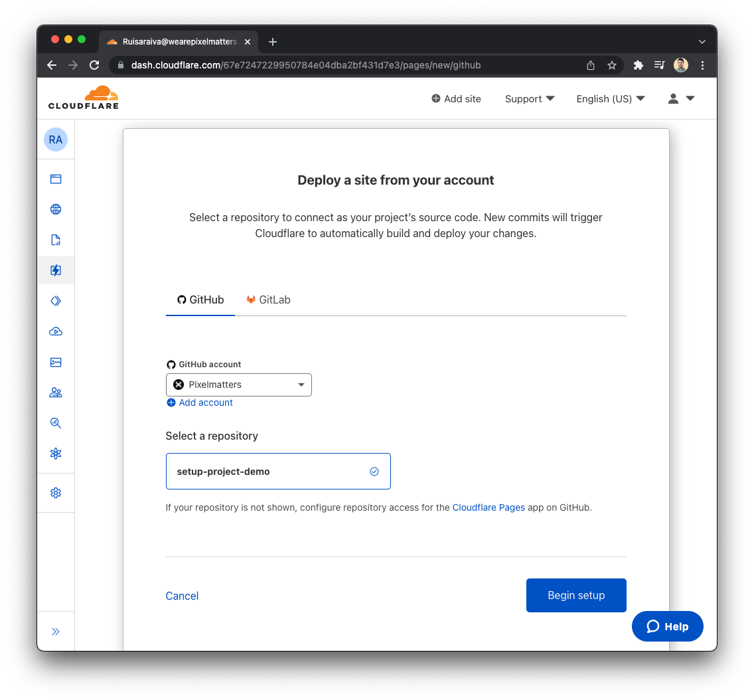Bookmark page with the star icon
Screen dimensions: 754x700
612,66
